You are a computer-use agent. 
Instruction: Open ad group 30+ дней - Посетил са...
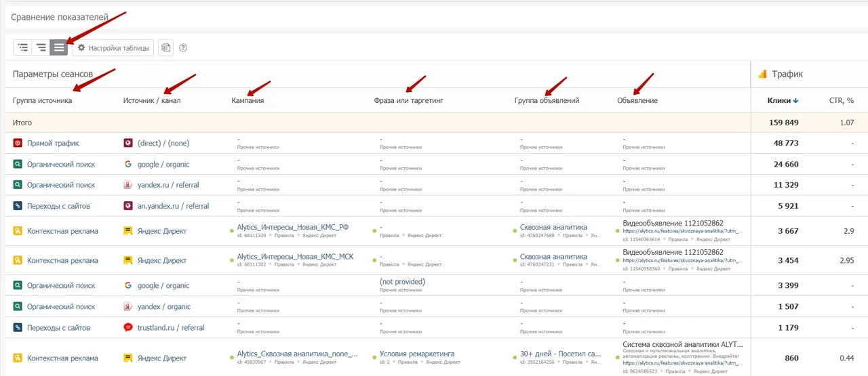point(560,354)
